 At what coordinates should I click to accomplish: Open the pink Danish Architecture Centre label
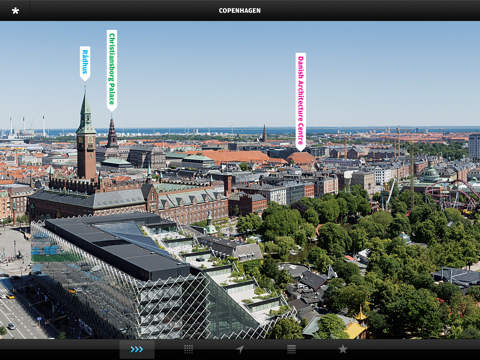click(x=301, y=102)
